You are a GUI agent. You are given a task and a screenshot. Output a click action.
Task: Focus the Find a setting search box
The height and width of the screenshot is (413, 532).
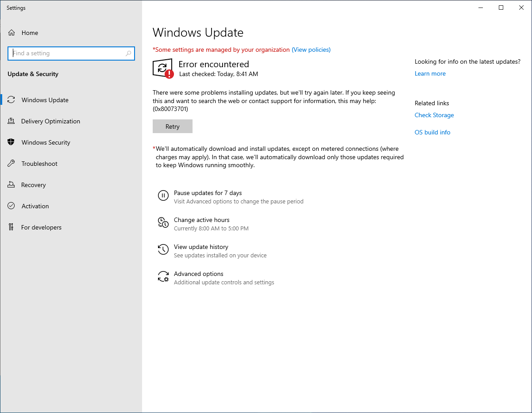[71, 54]
